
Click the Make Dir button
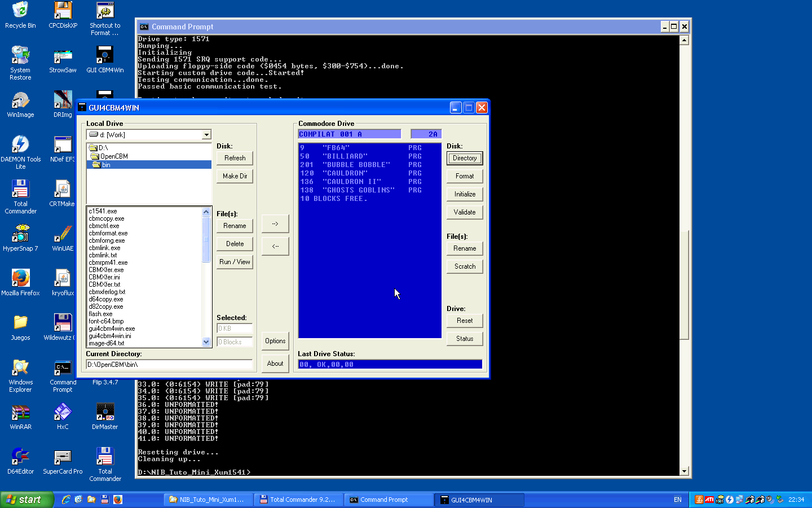point(235,176)
